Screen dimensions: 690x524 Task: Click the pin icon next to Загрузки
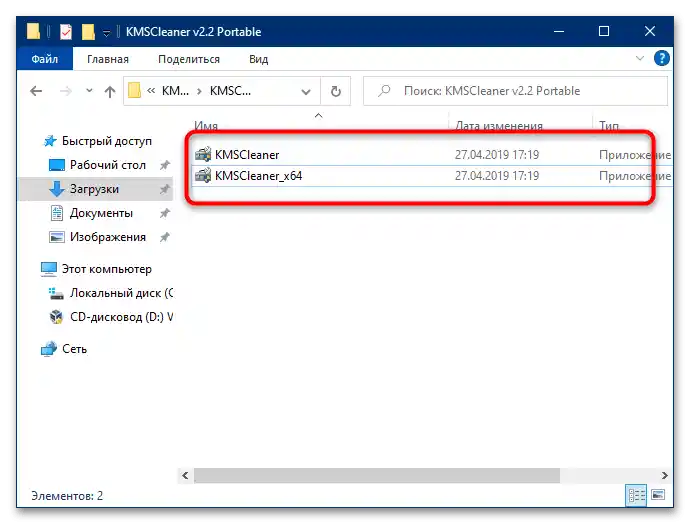[165, 189]
